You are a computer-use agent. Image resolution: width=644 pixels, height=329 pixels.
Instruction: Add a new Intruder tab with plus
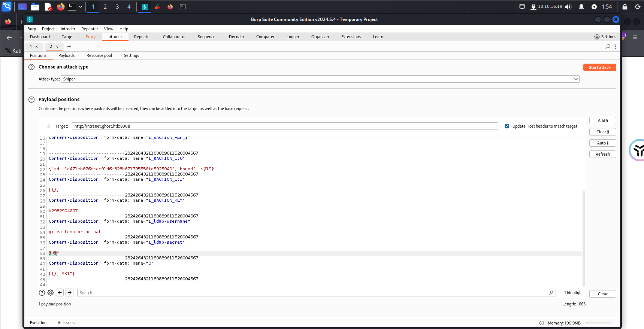click(69, 46)
